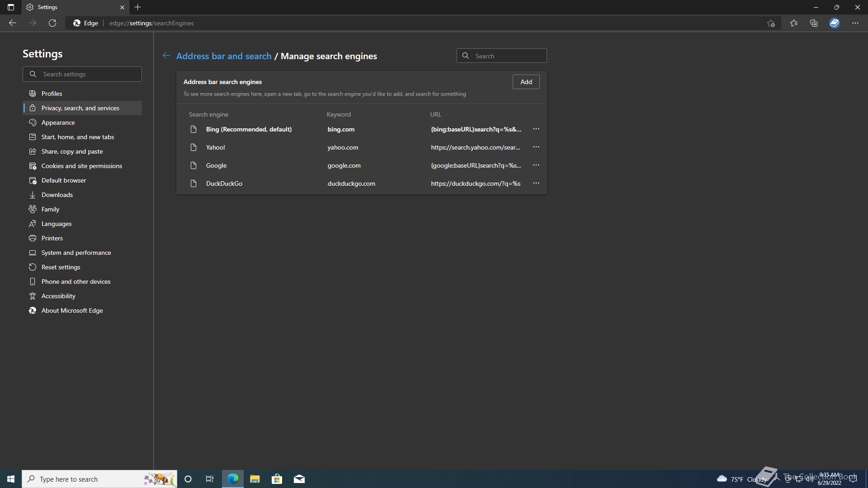Close the Settings tab
This screenshot has width=868, height=488.
[x=122, y=7]
